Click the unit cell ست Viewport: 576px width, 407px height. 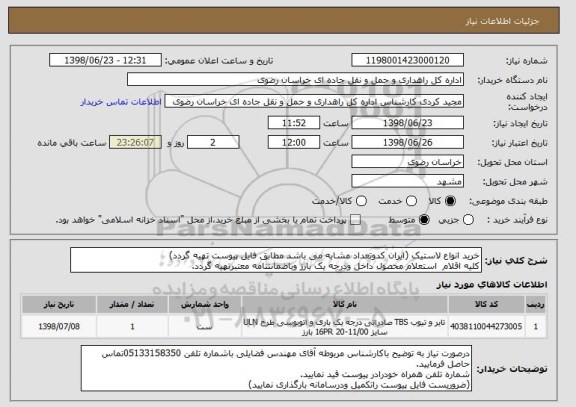coord(205,326)
